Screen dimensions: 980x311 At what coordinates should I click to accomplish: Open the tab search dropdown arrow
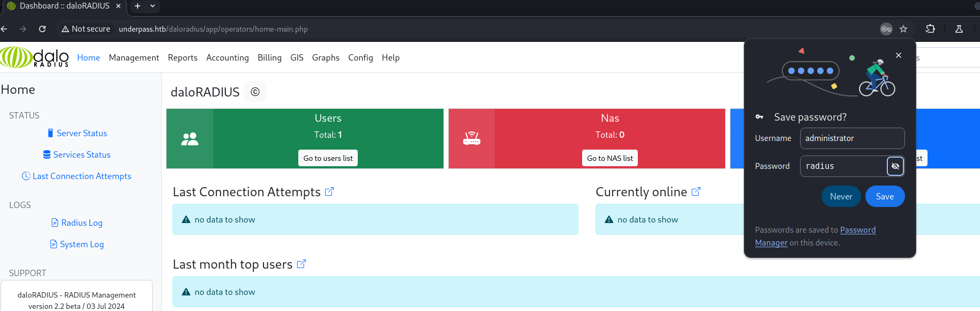coord(153,6)
